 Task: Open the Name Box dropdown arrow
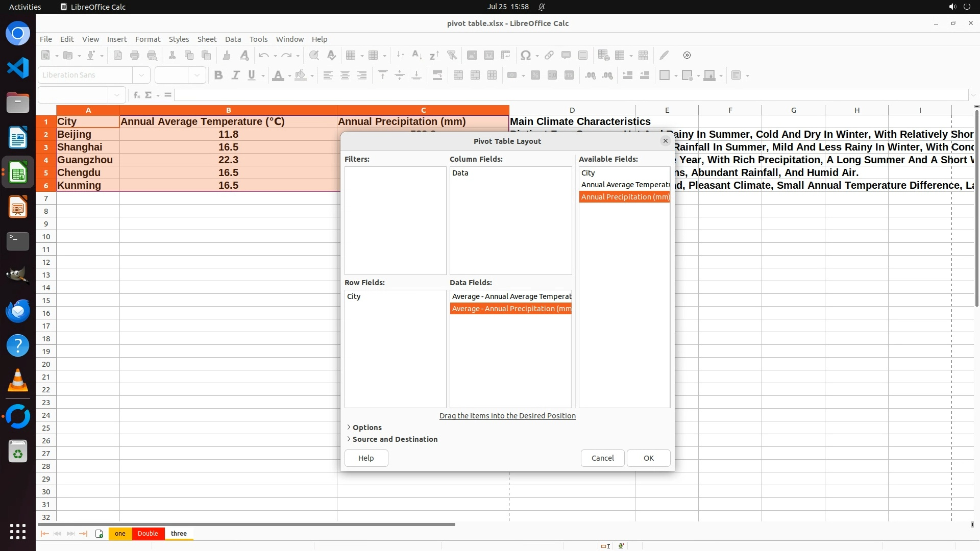117,95
